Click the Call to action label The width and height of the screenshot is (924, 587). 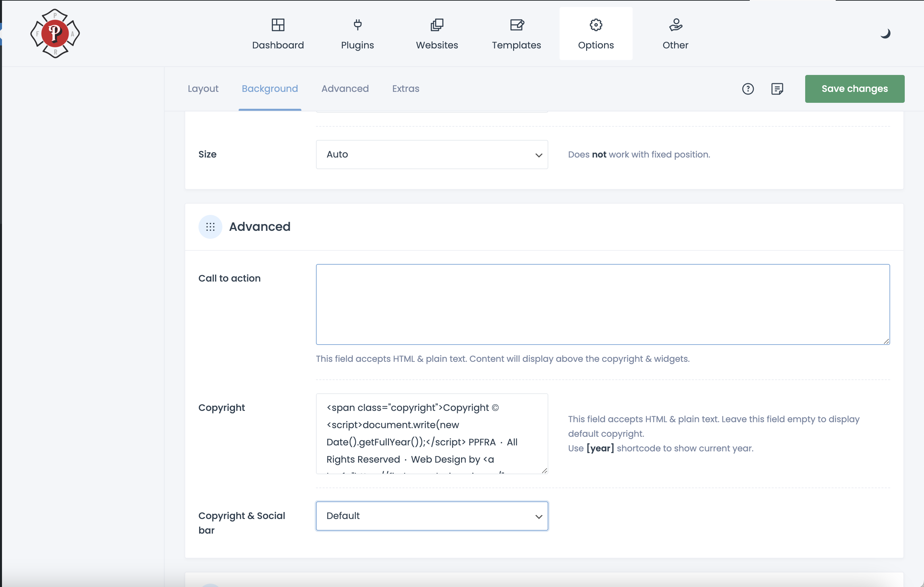click(x=229, y=278)
